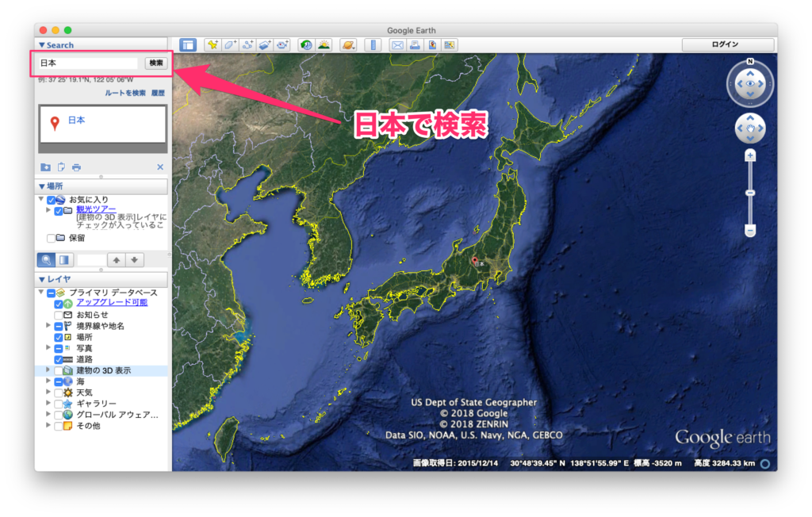Viewport: 812px width, 517px height.
Task: Click the email envelope toolbar icon
Action: [397, 45]
